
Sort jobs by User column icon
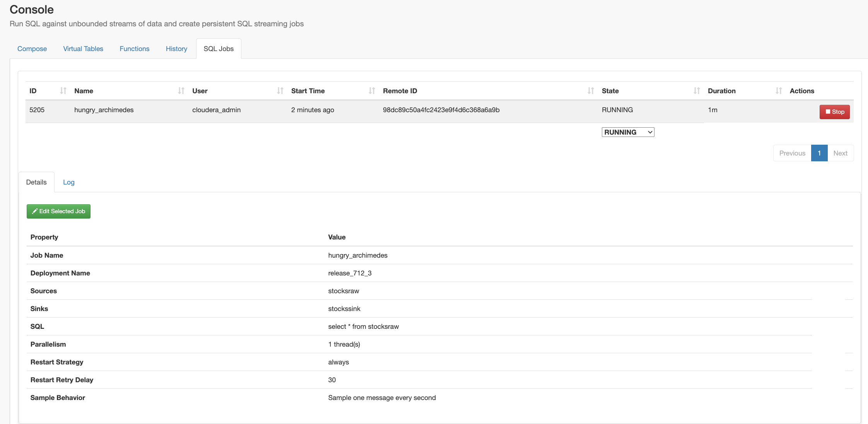point(280,91)
